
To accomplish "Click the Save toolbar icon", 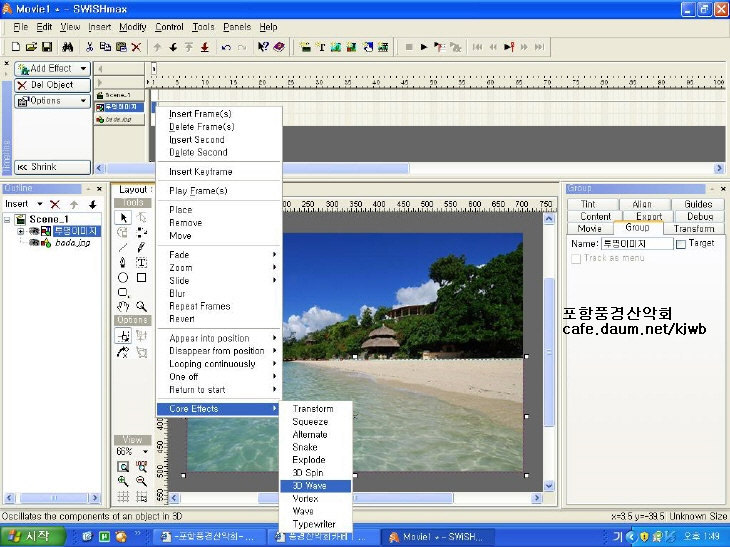I will (x=47, y=47).
